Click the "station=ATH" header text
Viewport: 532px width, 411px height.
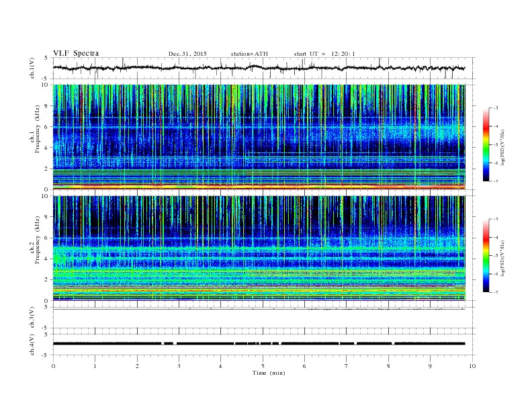click(249, 54)
